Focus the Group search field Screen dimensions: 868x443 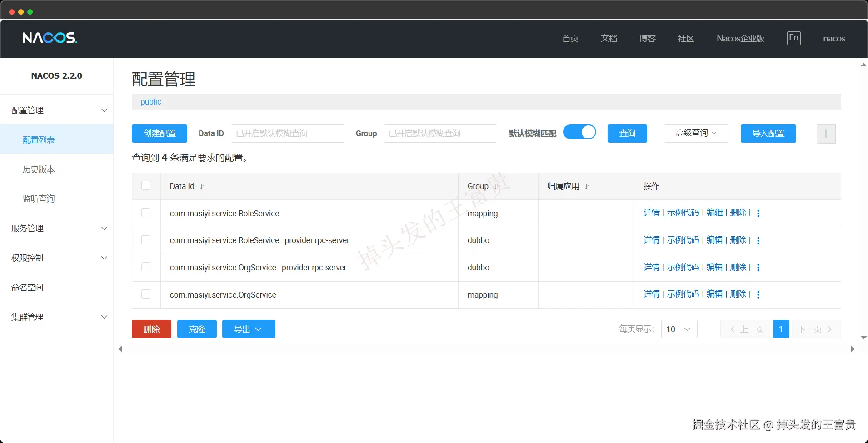pos(440,134)
